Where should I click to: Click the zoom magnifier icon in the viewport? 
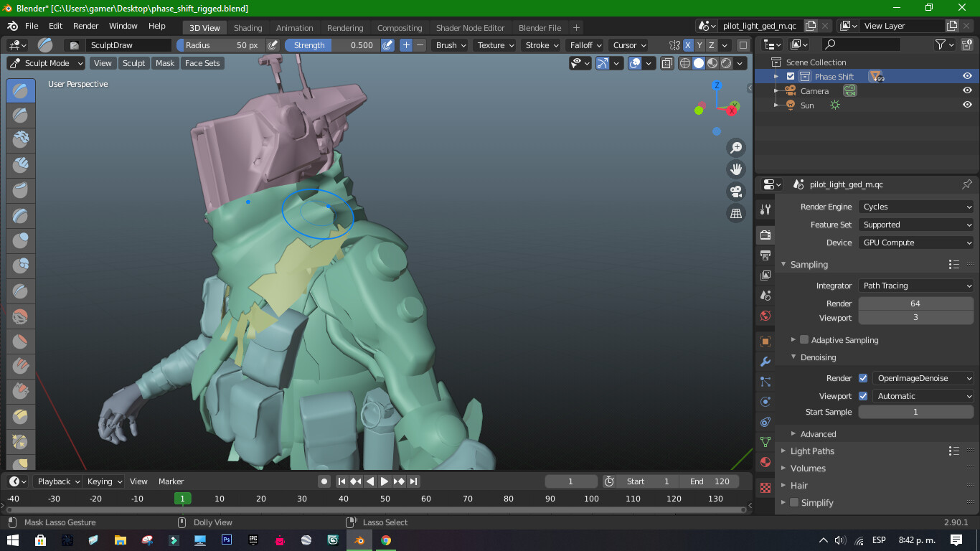point(735,148)
